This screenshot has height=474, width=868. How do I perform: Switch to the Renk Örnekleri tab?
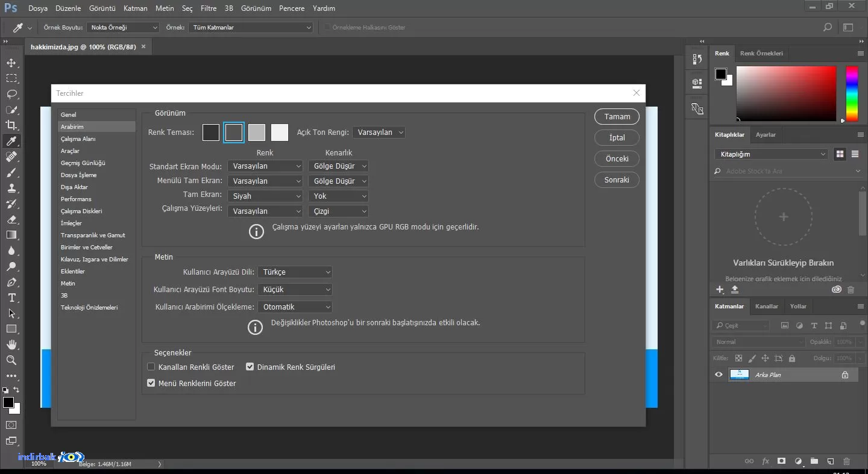761,53
